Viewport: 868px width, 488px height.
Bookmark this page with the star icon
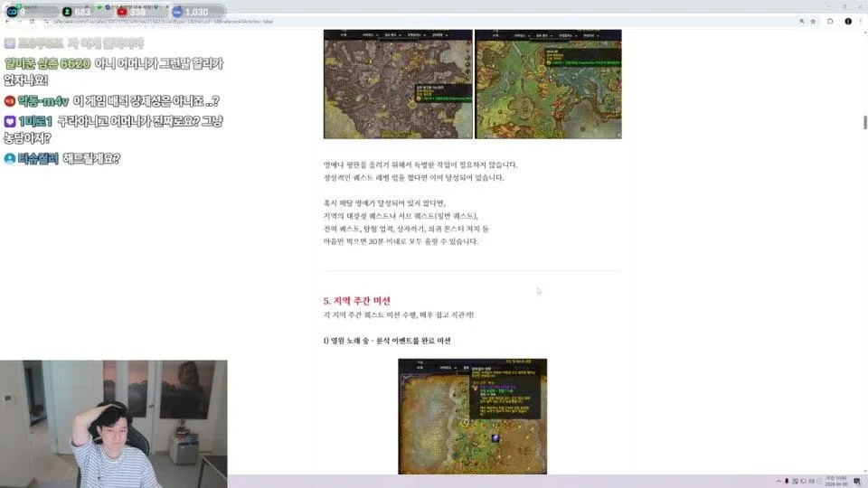point(813,21)
